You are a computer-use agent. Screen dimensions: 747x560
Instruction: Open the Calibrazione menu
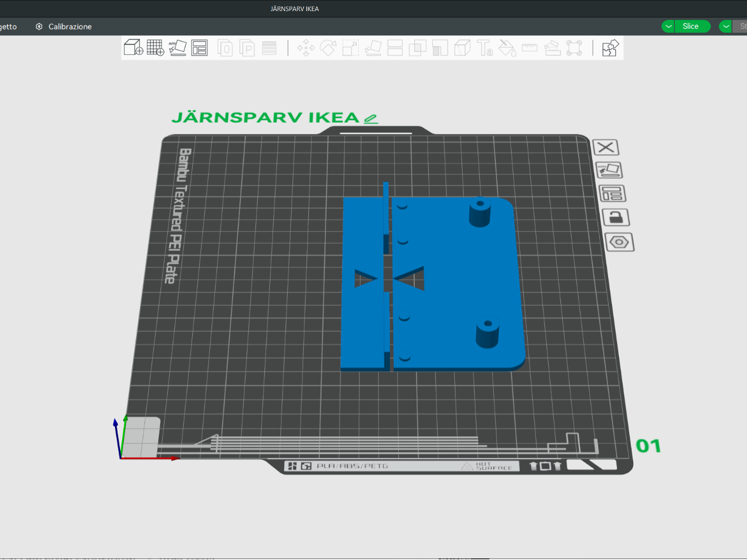(x=63, y=26)
